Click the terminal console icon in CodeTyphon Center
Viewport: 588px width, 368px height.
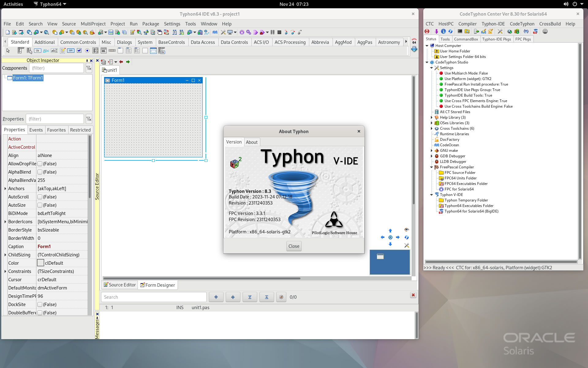point(460,31)
